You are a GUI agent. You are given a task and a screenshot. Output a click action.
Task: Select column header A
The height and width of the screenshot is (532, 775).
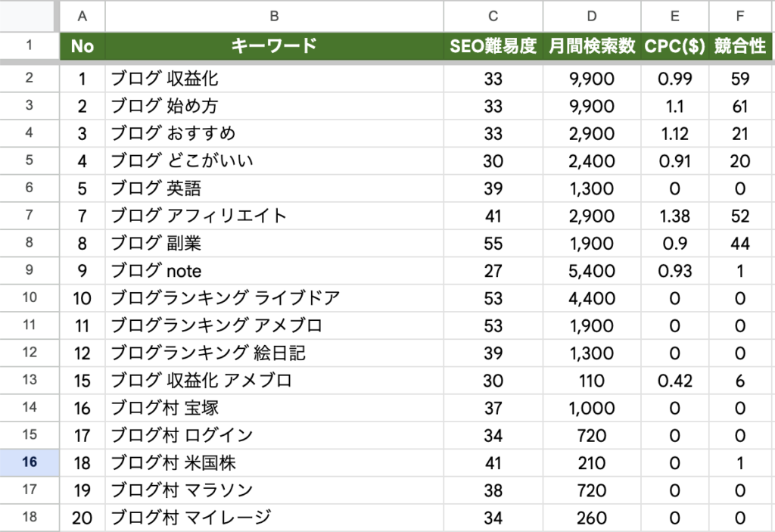82,16
